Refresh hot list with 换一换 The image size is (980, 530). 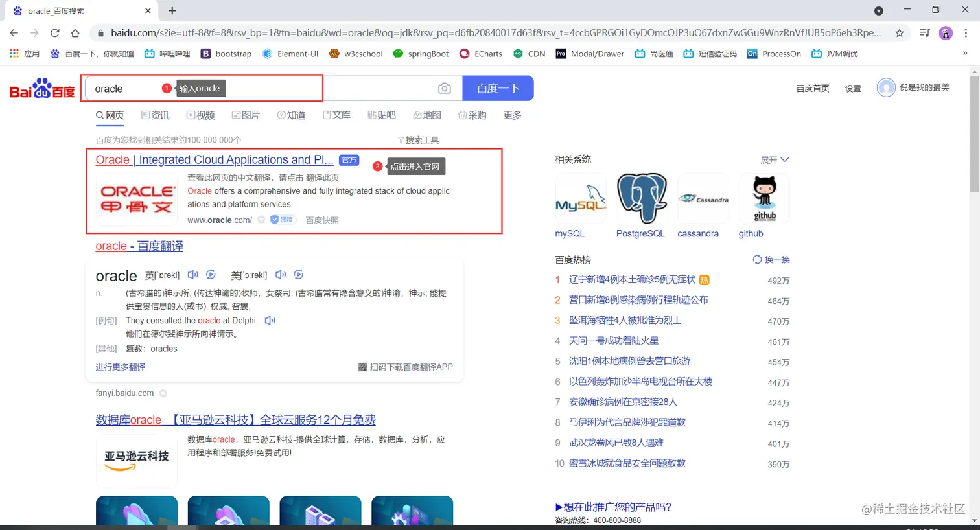pos(771,260)
